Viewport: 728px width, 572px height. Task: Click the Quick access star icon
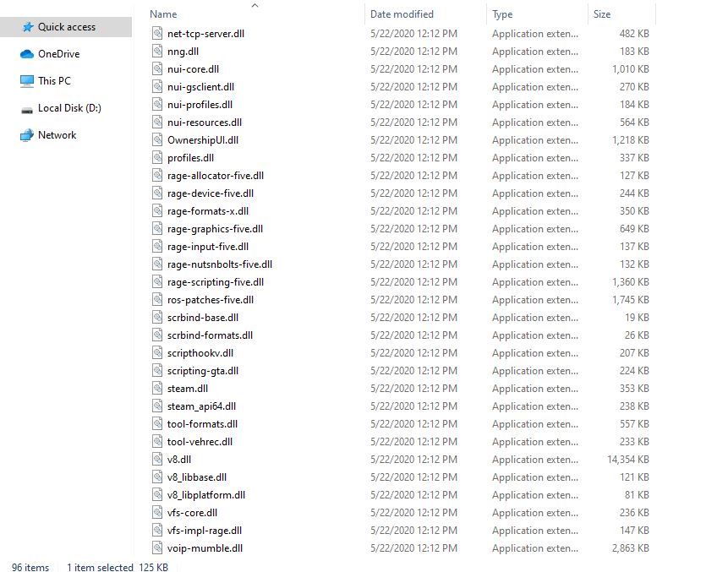tap(28, 27)
